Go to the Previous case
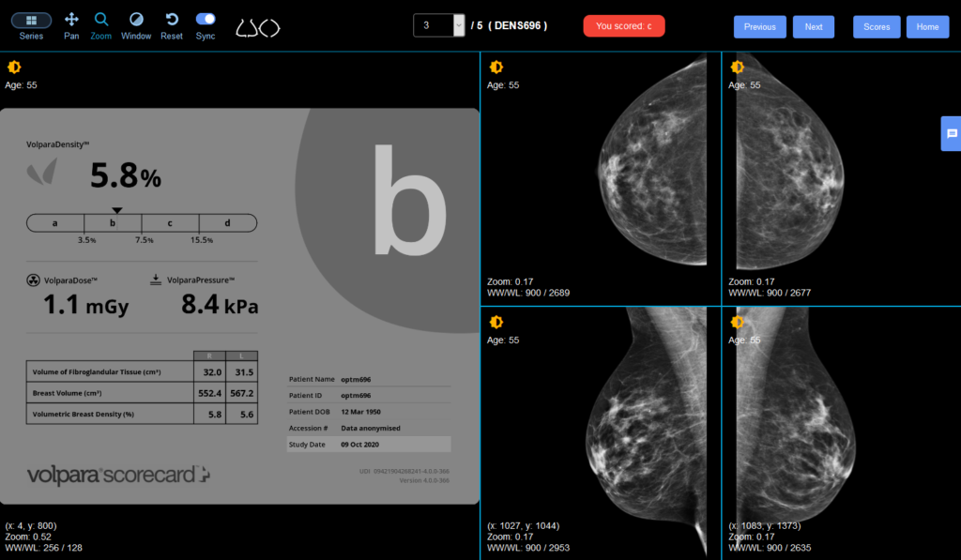The width and height of the screenshot is (961, 560). pos(760,26)
